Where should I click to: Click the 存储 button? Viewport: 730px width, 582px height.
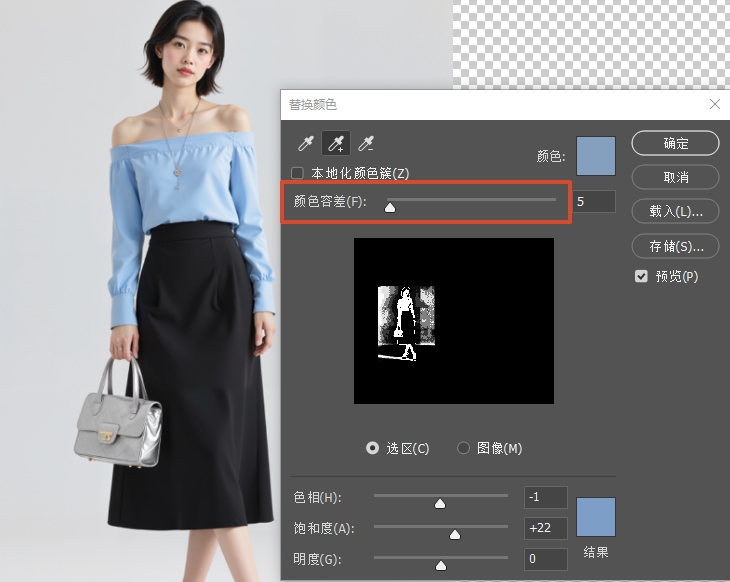(x=675, y=245)
